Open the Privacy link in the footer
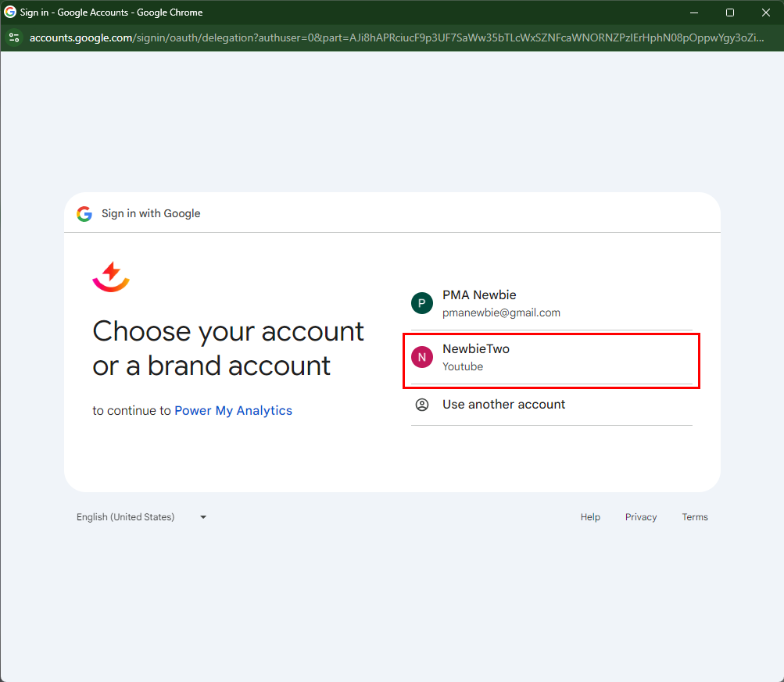 coord(641,517)
